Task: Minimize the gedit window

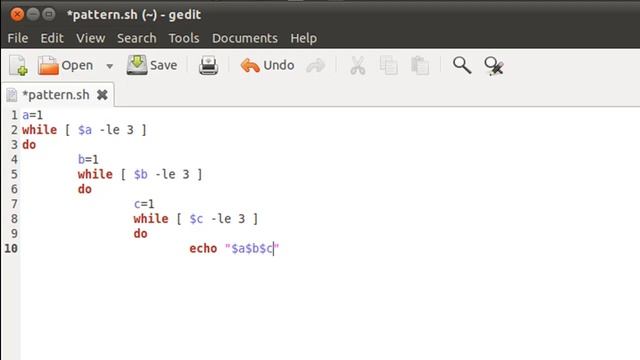Action: pyautogui.click(x=33, y=15)
